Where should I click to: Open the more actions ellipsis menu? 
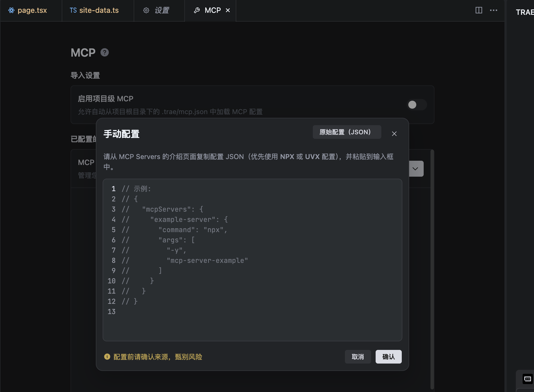tap(494, 10)
